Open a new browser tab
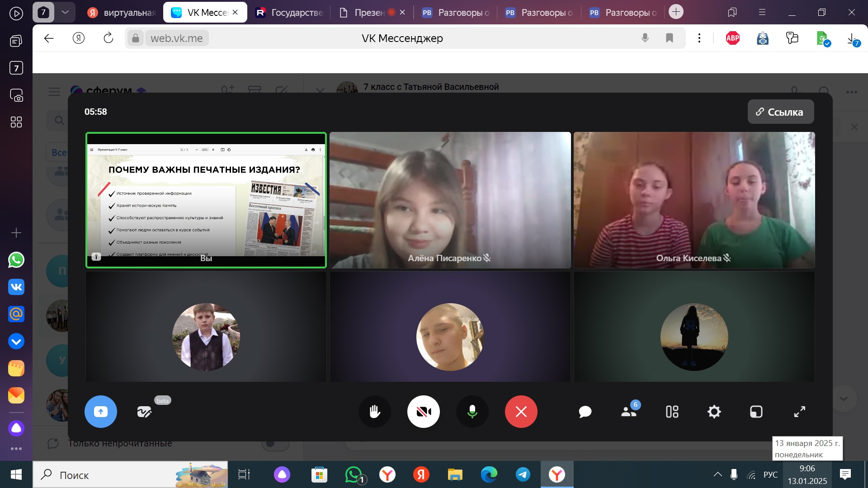This screenshot has width=868, height=488. click(x=676, y=12)
